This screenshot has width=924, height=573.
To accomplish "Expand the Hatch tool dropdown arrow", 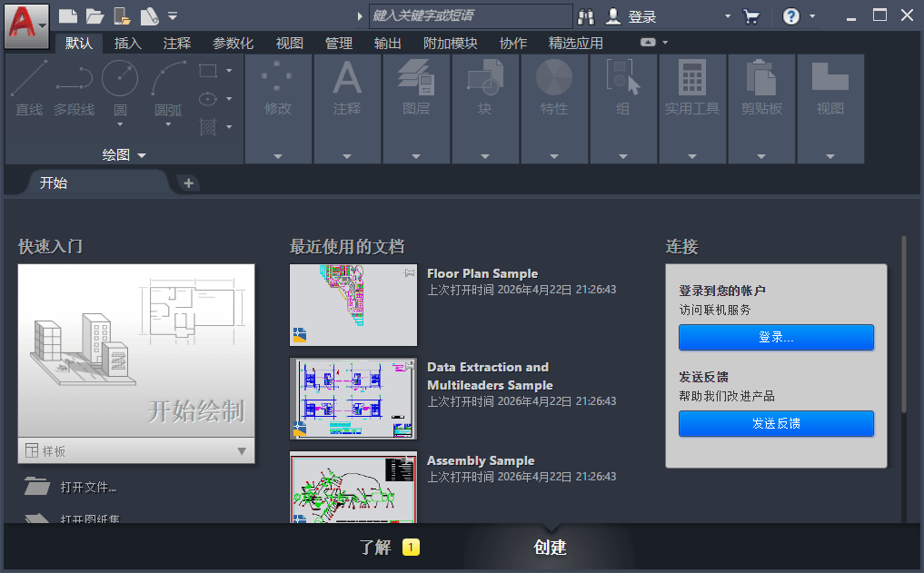I will pyautogui.click(x=229, y=126).
